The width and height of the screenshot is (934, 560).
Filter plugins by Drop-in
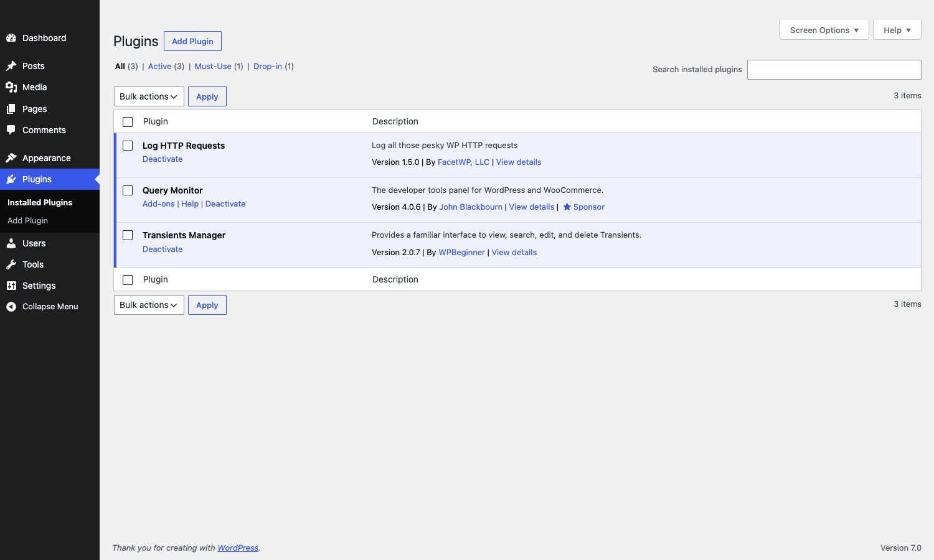point(268,66)
